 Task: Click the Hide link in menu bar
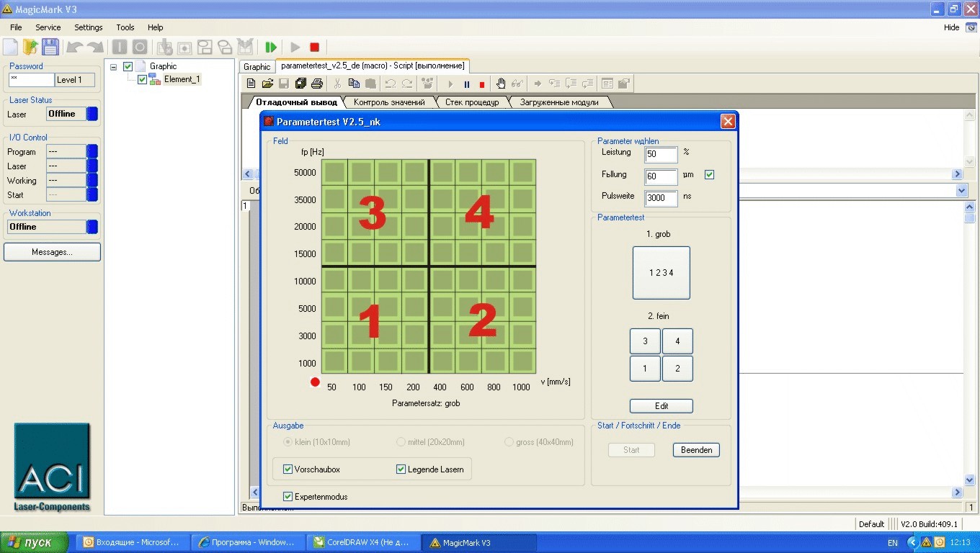click(x=951, y=27)
